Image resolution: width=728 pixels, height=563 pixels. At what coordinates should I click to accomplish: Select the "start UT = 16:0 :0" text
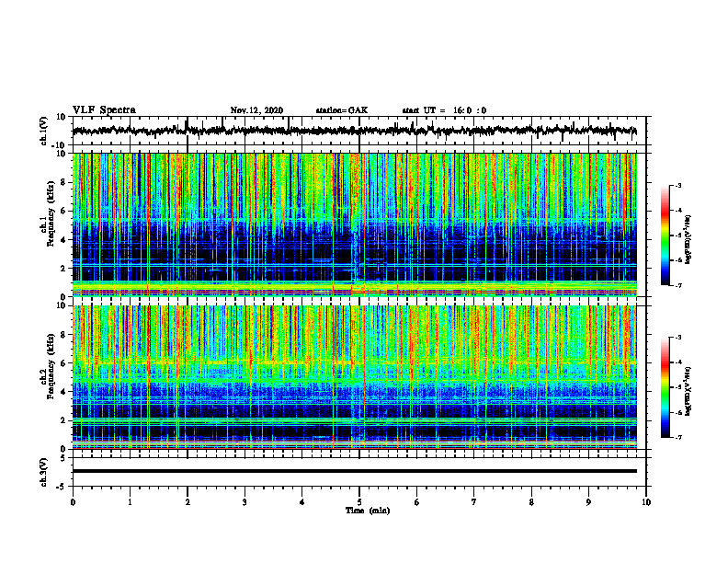coord(444,110)
